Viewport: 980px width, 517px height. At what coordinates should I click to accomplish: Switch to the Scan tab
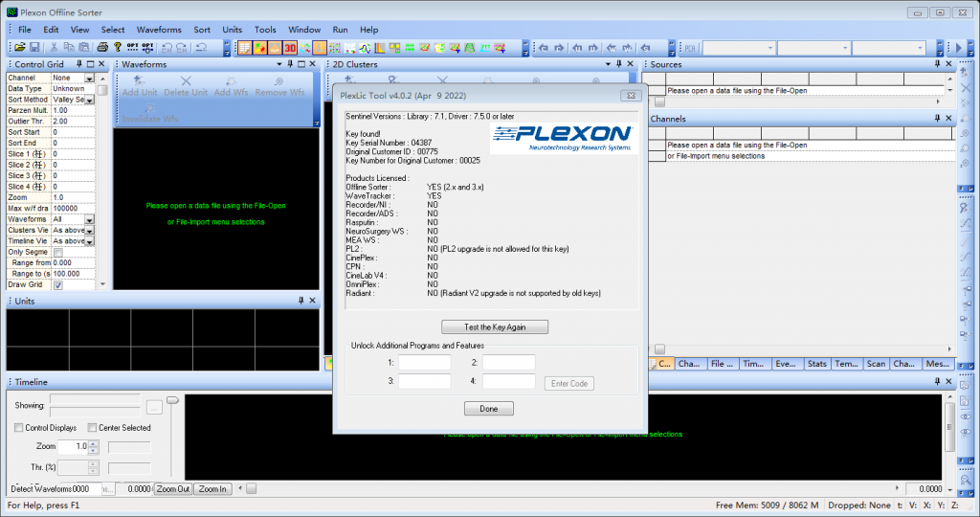click(x=876, y=364)
